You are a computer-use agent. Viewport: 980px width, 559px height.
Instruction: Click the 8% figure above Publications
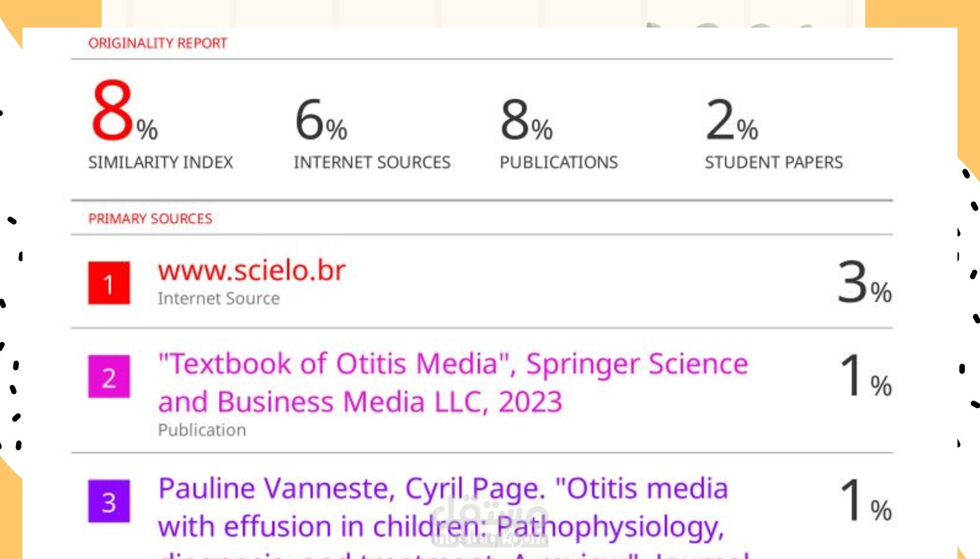(x=526, y=120)
